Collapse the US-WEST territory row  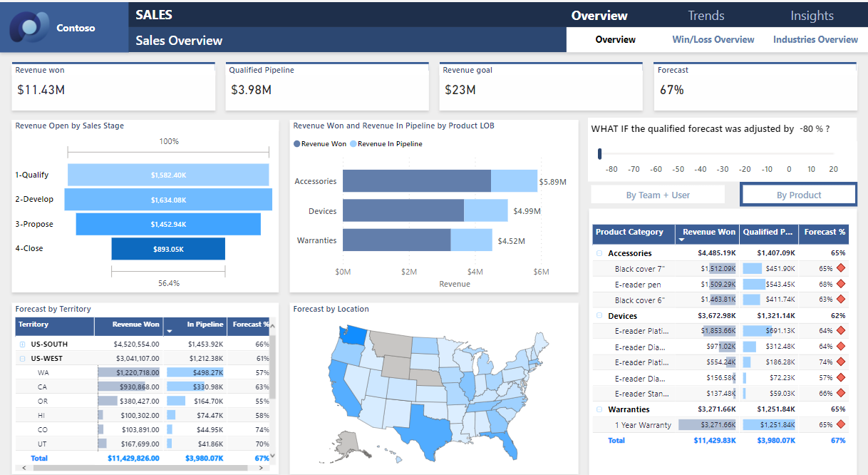[23, 359]
